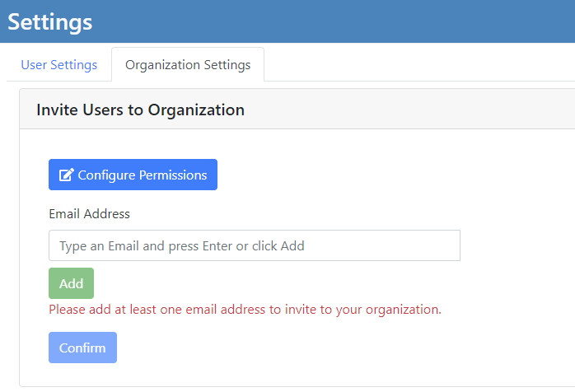Click the blue Confirm button
This screenshot has width=575, height=392.
click(82, 348)
